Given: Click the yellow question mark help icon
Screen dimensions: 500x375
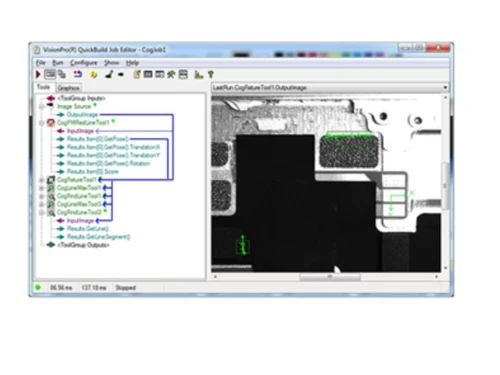Looking at the screenshot, I should (x=211, y=74).
